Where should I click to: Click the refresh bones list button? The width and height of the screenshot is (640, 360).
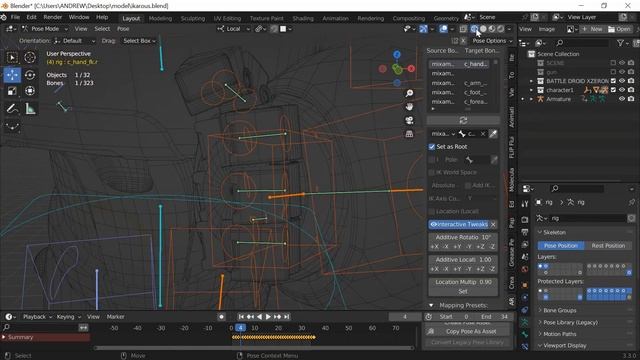(463, 120)
